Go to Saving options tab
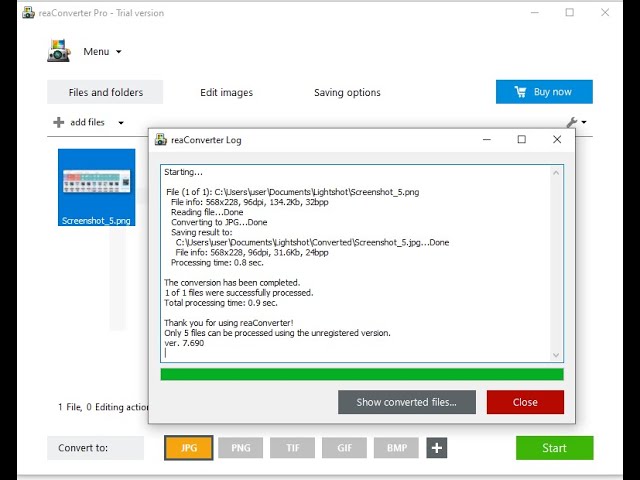 click(x=347, y=92)
